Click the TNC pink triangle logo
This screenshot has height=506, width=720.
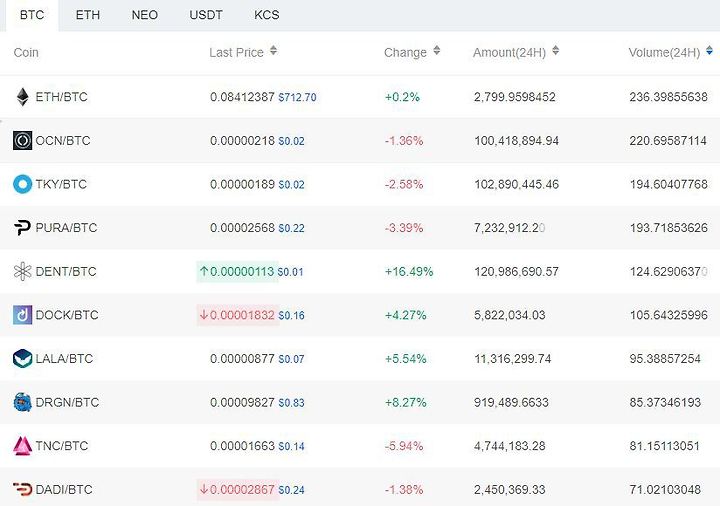click(x=22, y=446)
